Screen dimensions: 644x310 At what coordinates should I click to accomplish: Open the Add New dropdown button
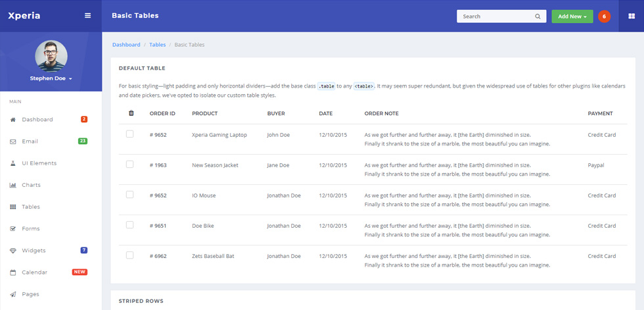coord(572,16)
